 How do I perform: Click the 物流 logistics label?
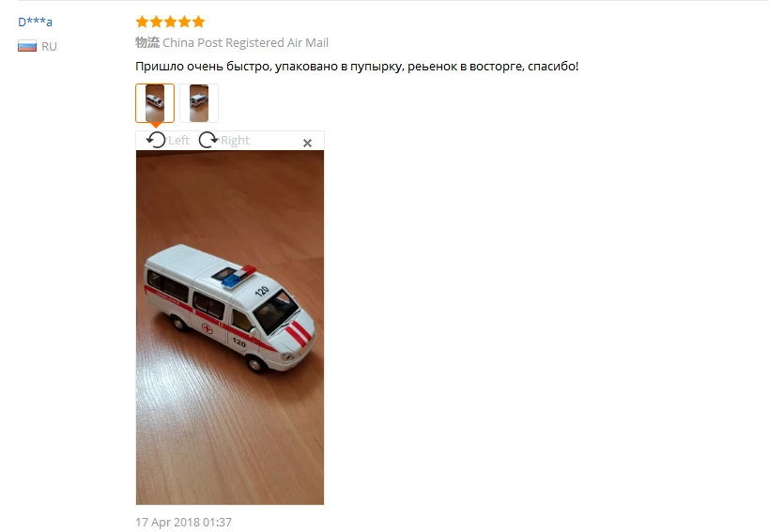pos(147,42)
